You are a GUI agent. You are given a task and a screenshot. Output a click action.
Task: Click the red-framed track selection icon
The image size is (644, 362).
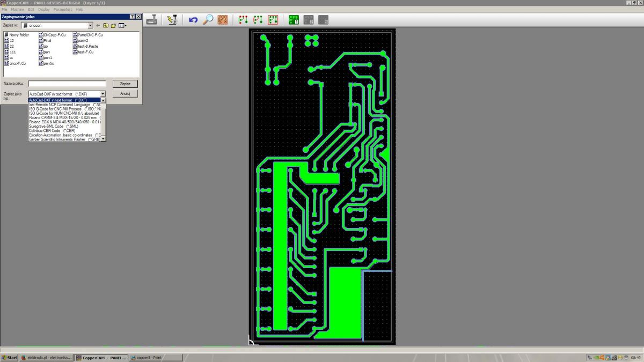tap(273, 20)
